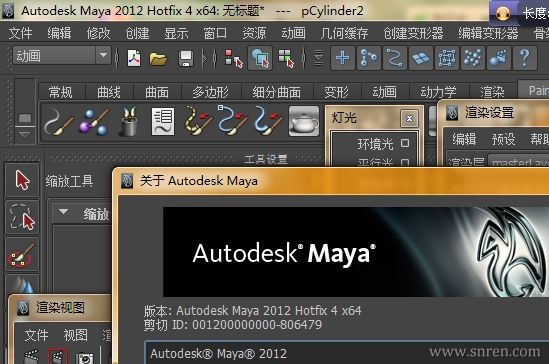Click the new scene icon
This screenshot has height=364, width=549.
point(133,58)
